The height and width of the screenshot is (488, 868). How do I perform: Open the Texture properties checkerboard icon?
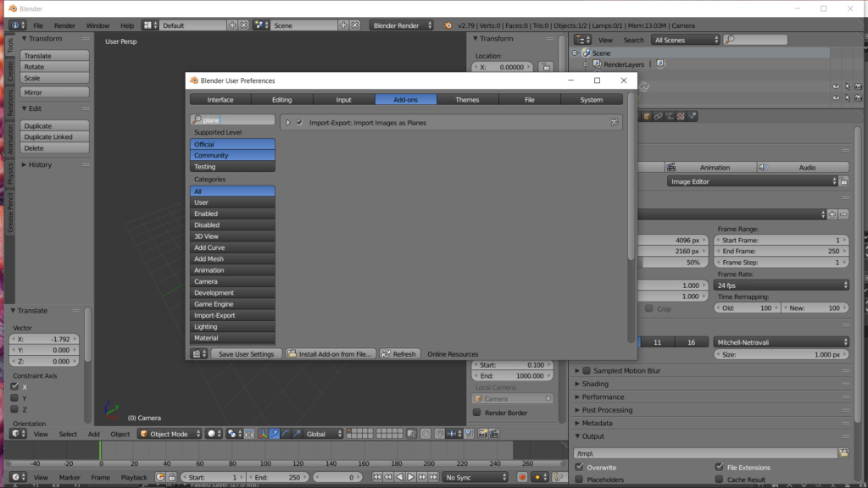[681, 116]
